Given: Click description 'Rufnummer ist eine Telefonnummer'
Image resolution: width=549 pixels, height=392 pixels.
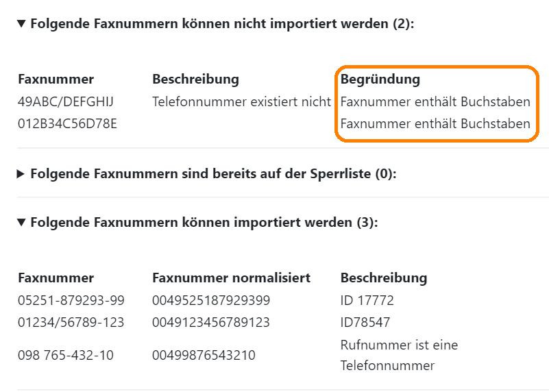Looking at the screenshot, I should point(399,355).
